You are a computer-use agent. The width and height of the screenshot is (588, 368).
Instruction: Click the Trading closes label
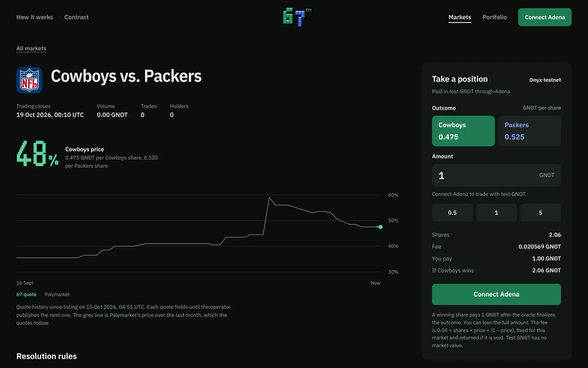(33, 106)
